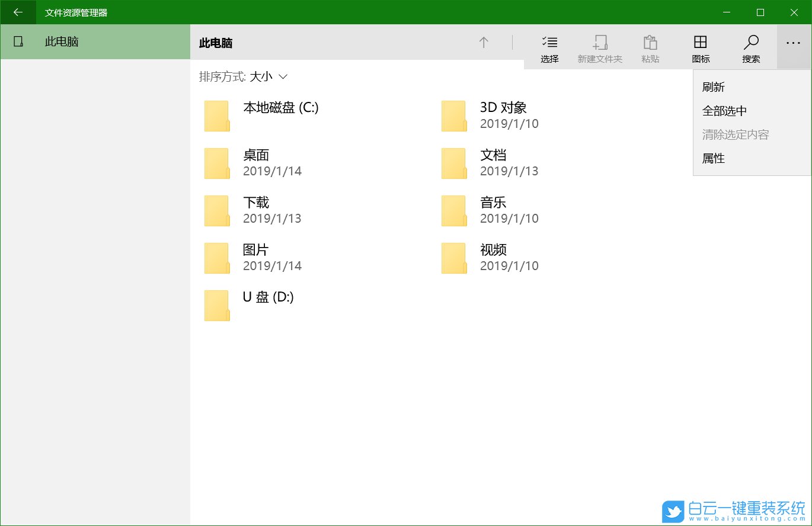Click the up navigation arrow icon
The image size is (812, 526).
point(484,42)
